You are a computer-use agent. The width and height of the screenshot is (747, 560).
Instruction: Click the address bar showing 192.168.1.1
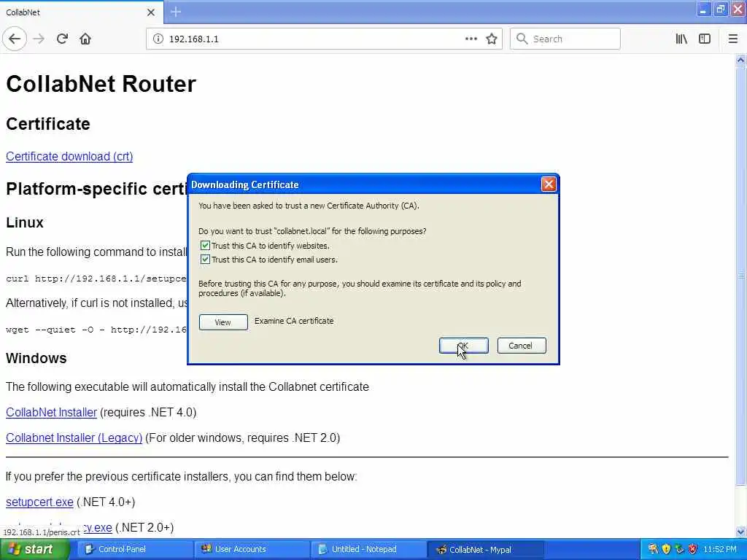pyautogui.click(x=324, y=39)
